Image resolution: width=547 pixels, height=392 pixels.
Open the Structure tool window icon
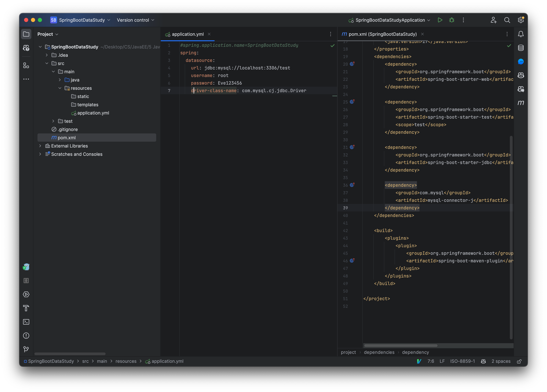(x=26, y=65)
